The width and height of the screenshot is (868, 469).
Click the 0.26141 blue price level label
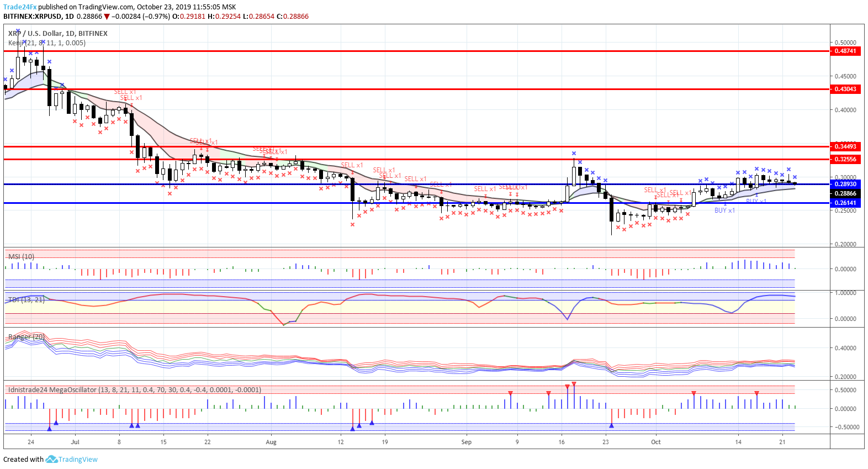click(845, 203)
